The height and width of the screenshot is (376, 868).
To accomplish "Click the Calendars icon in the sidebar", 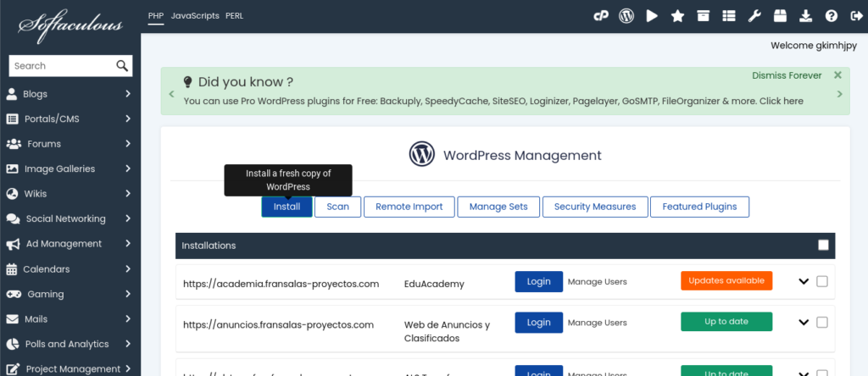I will point(12,269).
